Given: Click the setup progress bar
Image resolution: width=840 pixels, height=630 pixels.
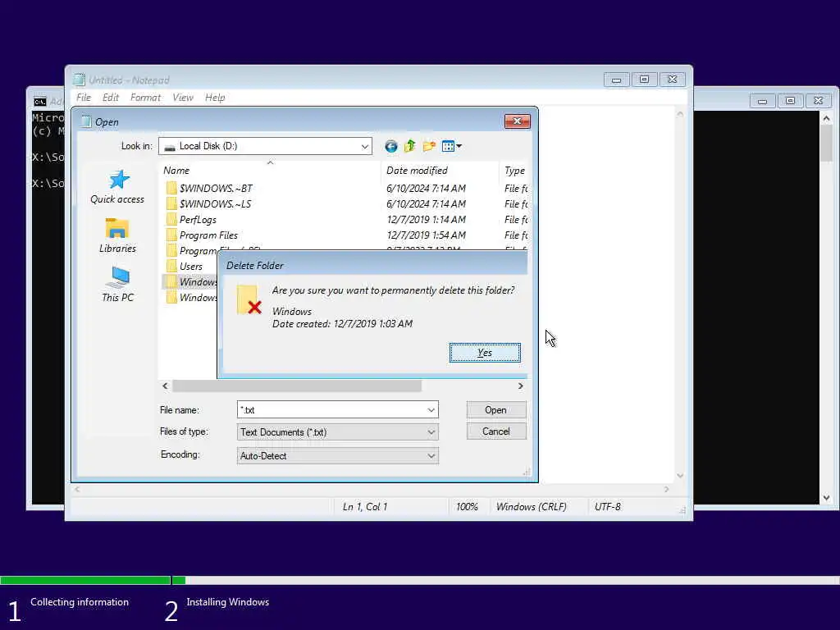Looking at the screenshot, I should [420, 580].
